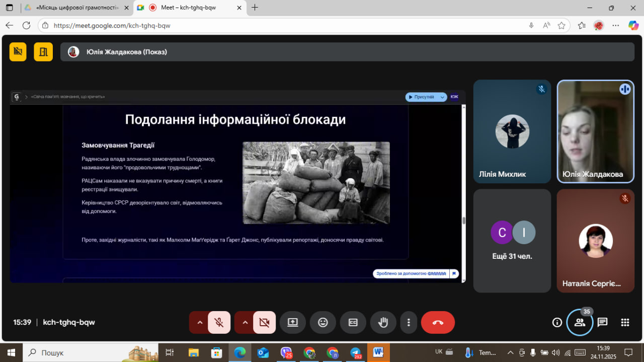644x362 pixels.
Task: Open the Присутній dropdown in presentation
Action: tap(426, 97)
